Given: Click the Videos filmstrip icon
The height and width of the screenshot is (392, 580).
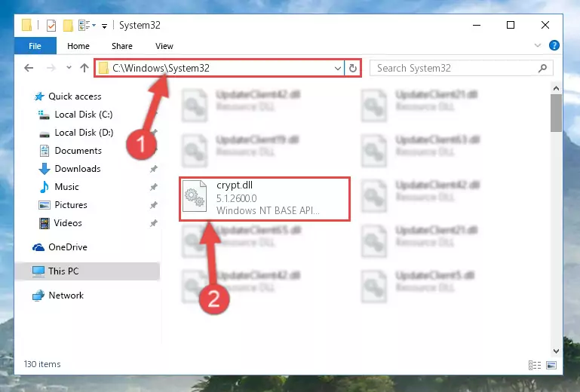Looking at the screenshot, I should pos(44,223).
